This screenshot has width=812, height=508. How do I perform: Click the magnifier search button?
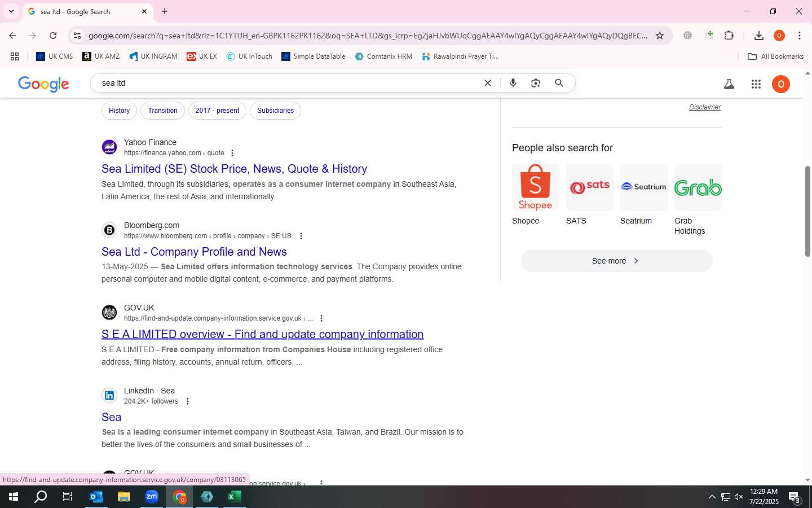(559, 83)
